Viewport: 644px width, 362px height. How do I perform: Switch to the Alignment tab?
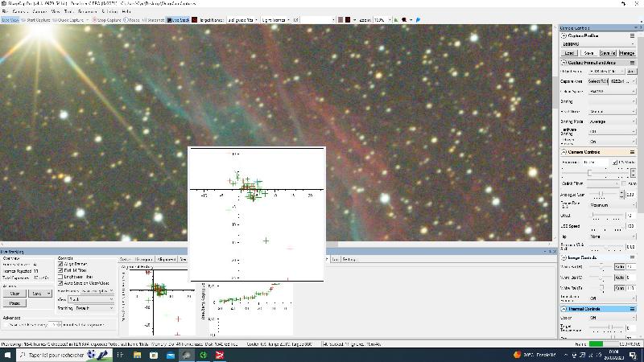click(x=167, y=259)
